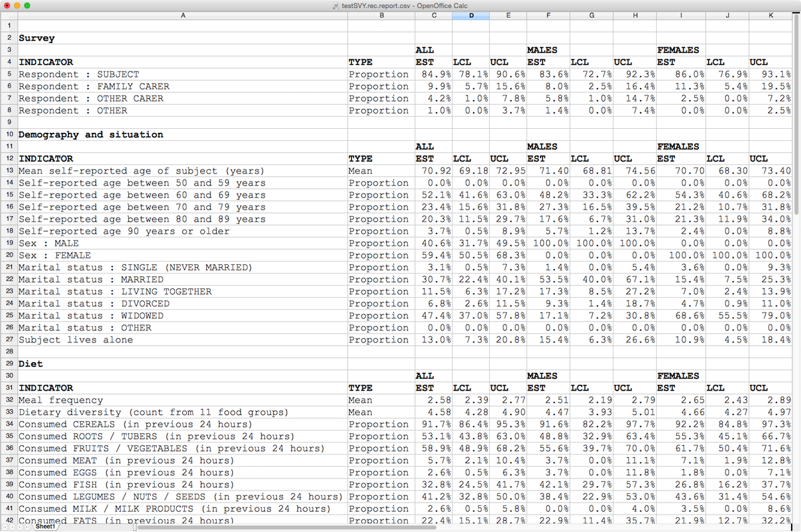This screenshot has height=532, width=801.
Task: Click the previous-sheet navigation arrow
Action: (x=12, y=527)
